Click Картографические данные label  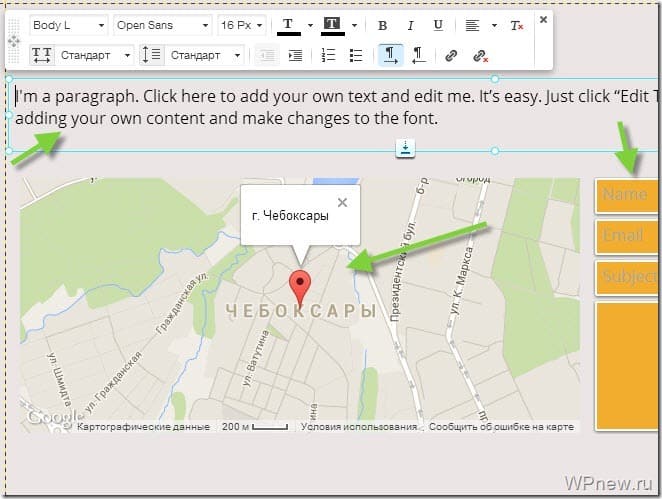click(143, 427)
